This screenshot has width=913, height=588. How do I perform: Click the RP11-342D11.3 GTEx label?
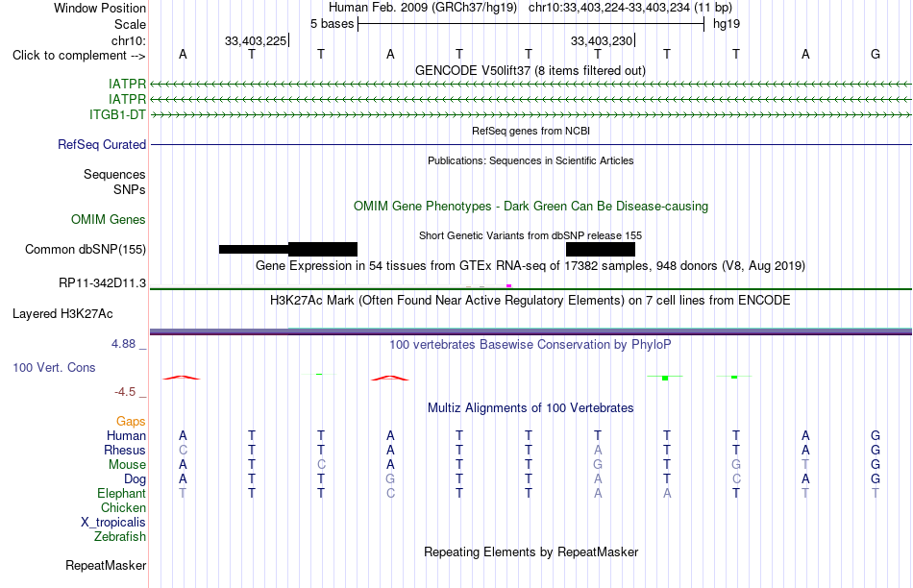pos(103,283)
